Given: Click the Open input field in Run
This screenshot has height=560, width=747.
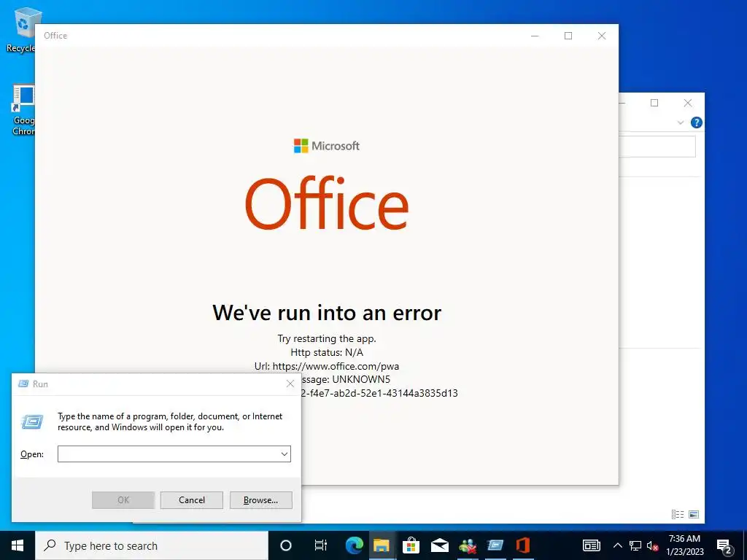Looking at the screenshot, I should pos(174,454).
